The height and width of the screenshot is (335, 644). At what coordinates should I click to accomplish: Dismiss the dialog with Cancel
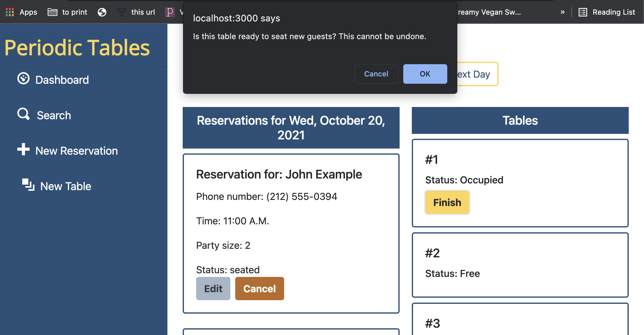click(x=376, y=74)
